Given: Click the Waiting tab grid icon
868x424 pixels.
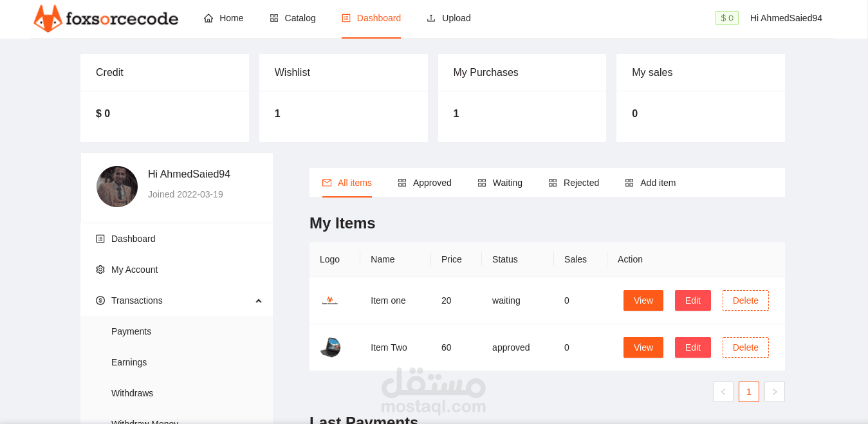Looking at the screenshot, I should click(482, 183).
